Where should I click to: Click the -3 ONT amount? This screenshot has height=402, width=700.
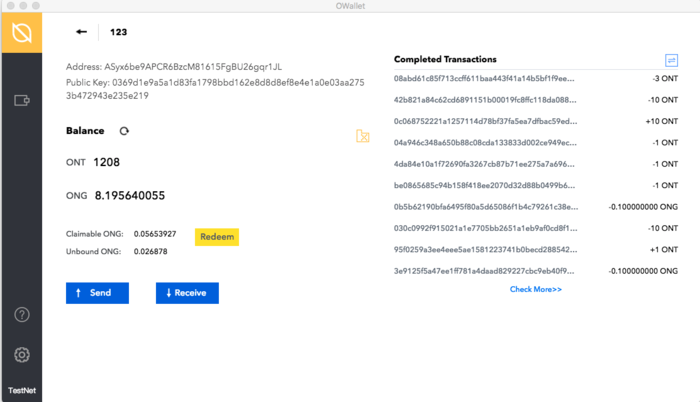[x=665, y=79]
